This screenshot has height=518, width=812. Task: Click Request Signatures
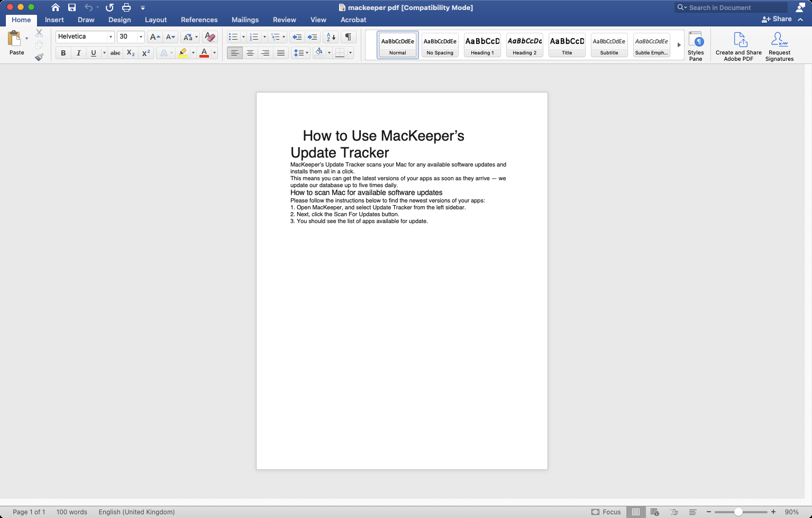click(x=780, y=46)
